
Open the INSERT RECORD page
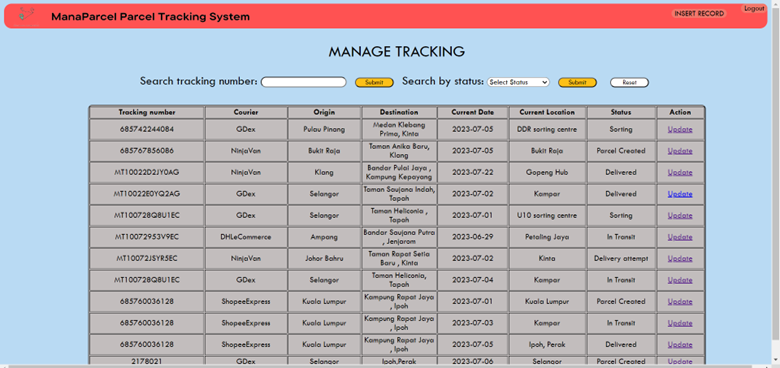[699, 13]
